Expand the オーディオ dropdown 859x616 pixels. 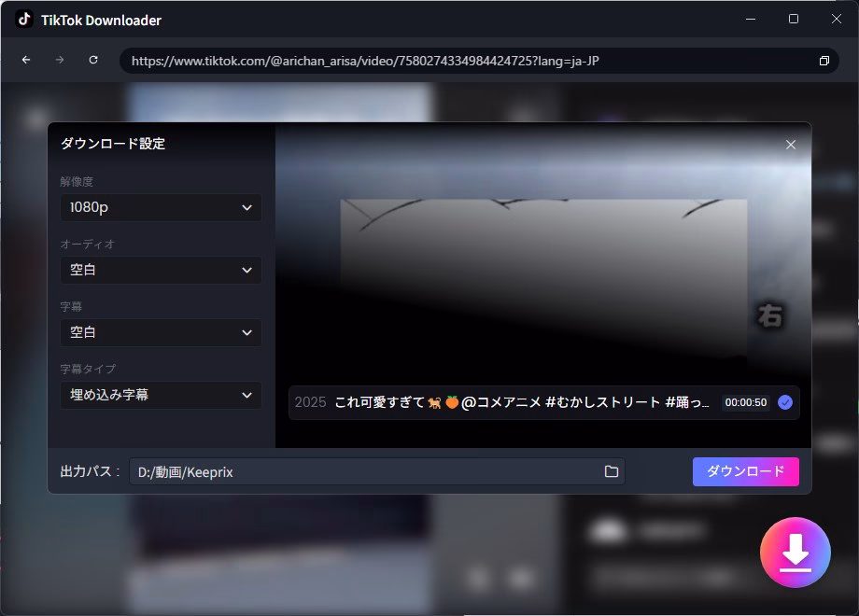pyautogui.click(x=161, y=270)
